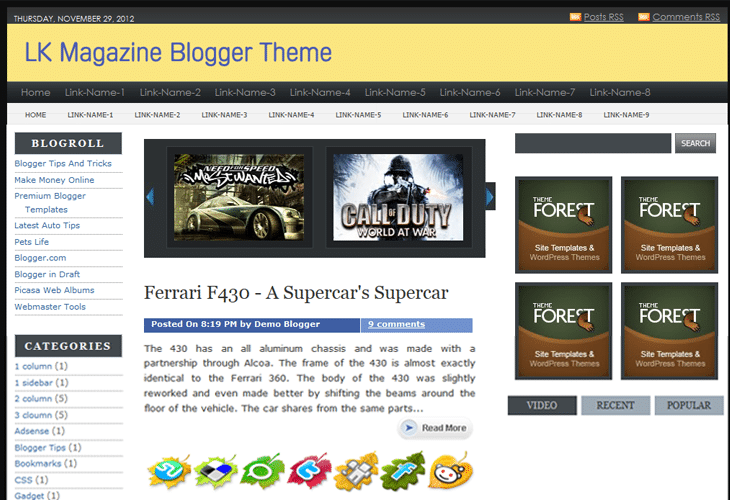Screen dimensions: 730x500
Task: Choose LINK-NAME-4 in the light uppercase submenu
Action: pyautogui.click(x=291, y=115)
